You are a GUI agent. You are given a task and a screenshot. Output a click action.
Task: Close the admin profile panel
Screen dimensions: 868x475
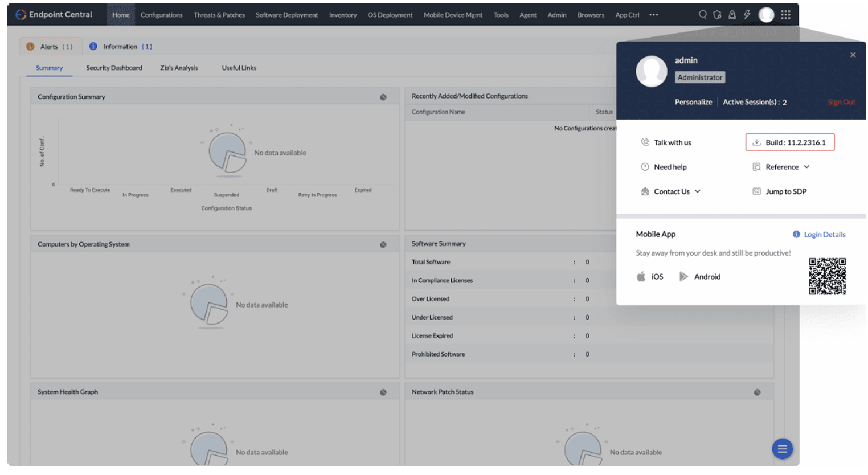(853, 55)
